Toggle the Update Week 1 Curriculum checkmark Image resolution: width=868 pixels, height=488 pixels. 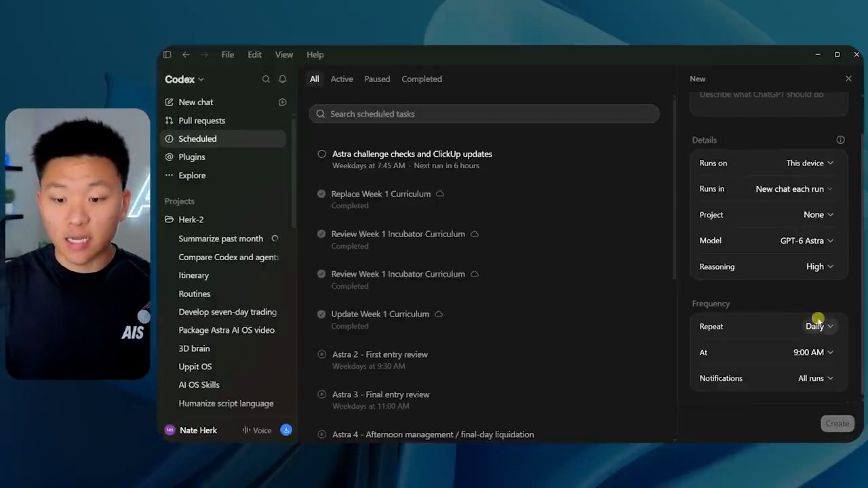321,314
